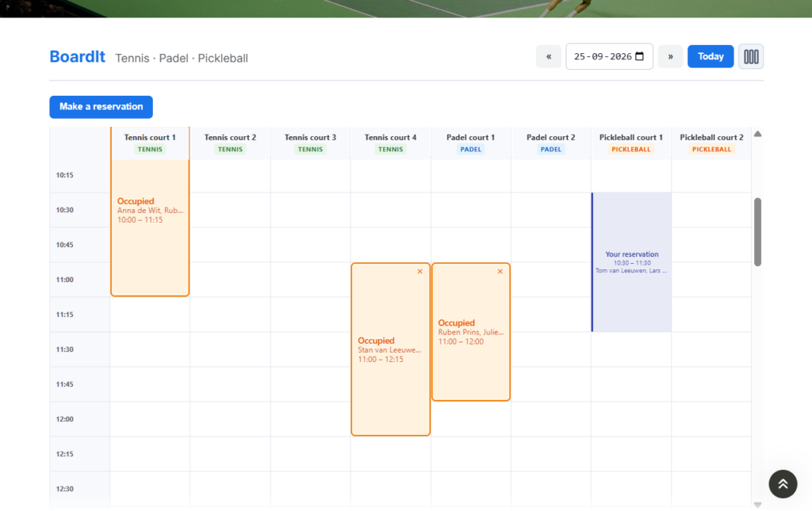Select the Tennis court 3 column header
Screen dimensions: 812x511
[310, 143]
